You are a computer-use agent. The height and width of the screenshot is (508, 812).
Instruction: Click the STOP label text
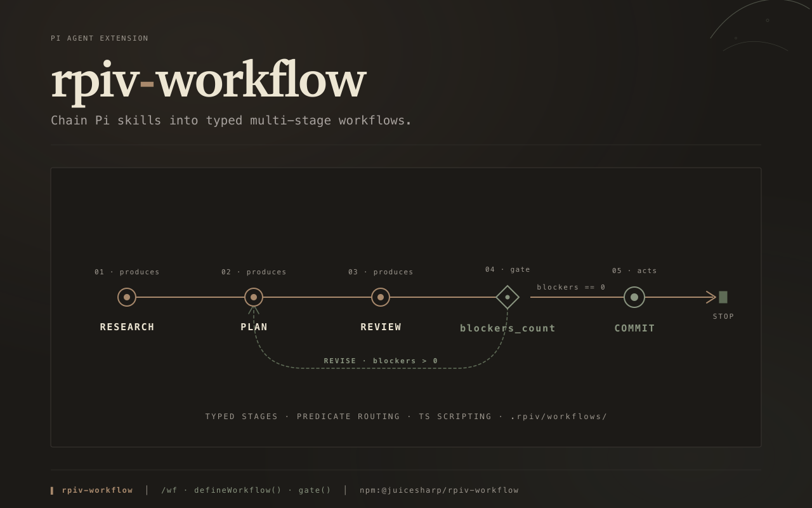click(x=723, y=316)
